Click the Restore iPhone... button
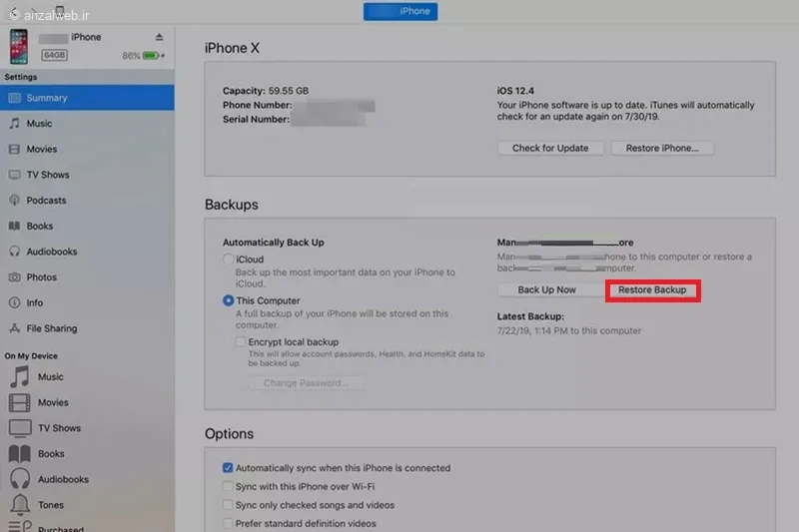Viewport: 799px width, 532px height. click(x=662, y=148)
